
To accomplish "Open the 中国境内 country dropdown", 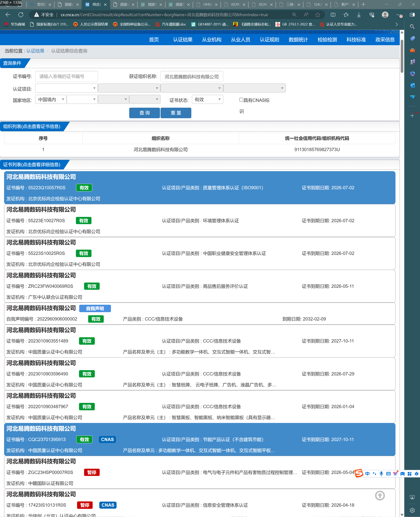I will point(51,99).
